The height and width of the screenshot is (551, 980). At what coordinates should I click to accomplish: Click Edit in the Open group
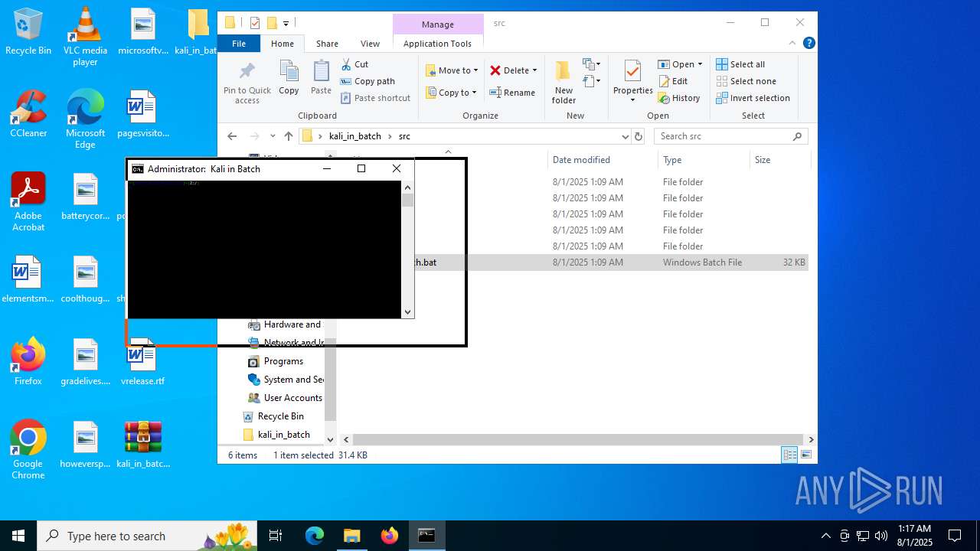click(x=673, y=81)
